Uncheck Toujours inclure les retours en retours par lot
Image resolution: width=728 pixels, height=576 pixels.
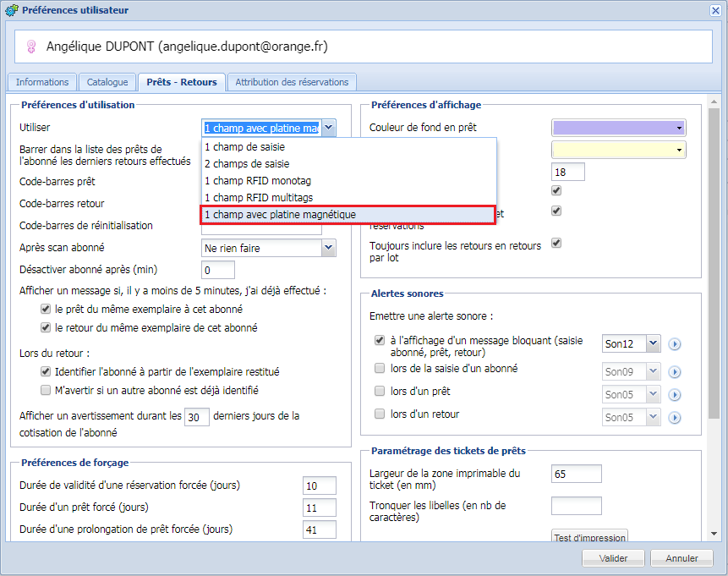point(556,243)
